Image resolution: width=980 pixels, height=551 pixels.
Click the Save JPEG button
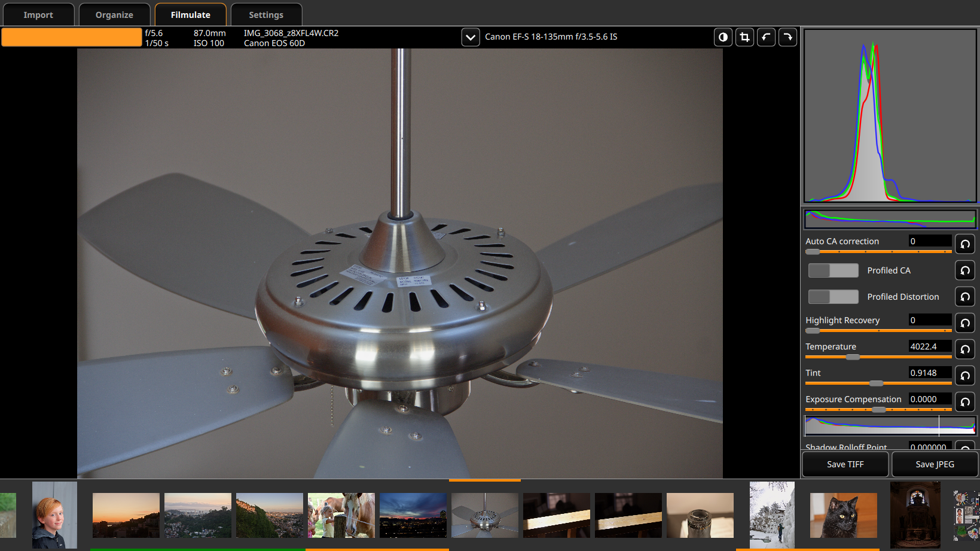pyautogui.click(x=935, y=464)
